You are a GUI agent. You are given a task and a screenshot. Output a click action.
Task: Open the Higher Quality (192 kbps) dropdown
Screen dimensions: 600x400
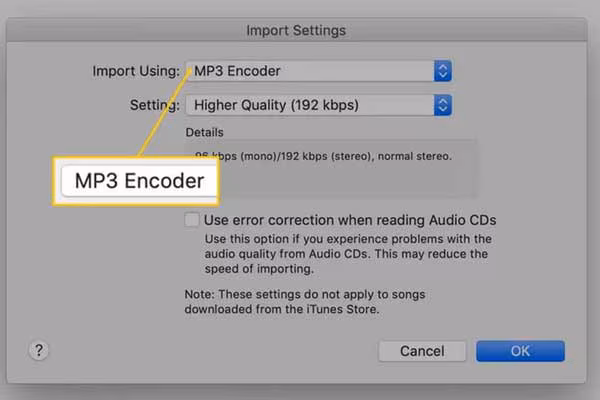click(310, 105)
